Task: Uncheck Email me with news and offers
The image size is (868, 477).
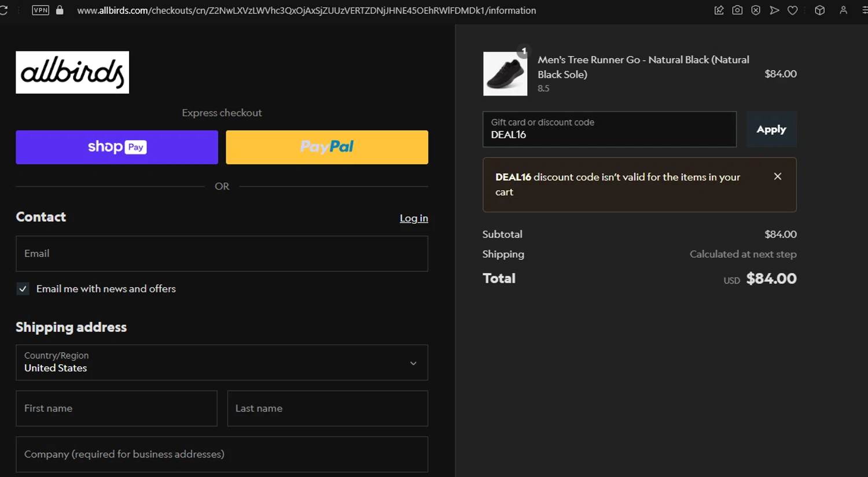Action: pos(23,289)
